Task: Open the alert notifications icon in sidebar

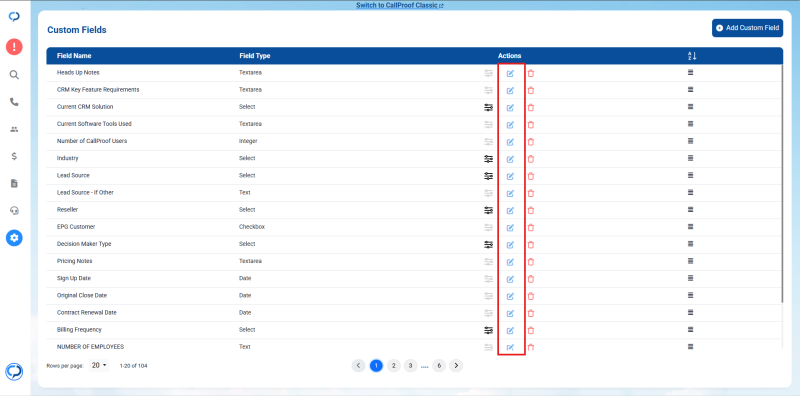Action: [14, 47]
